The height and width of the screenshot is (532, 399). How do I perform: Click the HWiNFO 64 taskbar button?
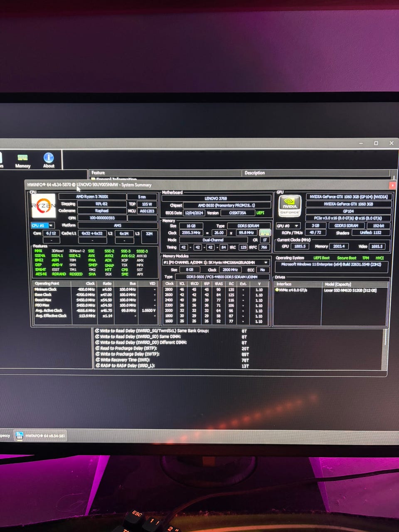[40, 436]
